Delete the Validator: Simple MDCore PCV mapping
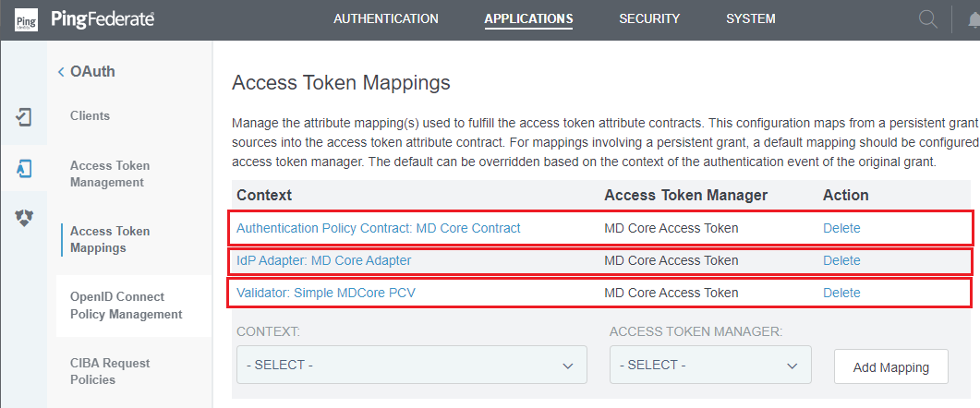The width and height of the screenshot is (980, 408). [x=841, y=293]
